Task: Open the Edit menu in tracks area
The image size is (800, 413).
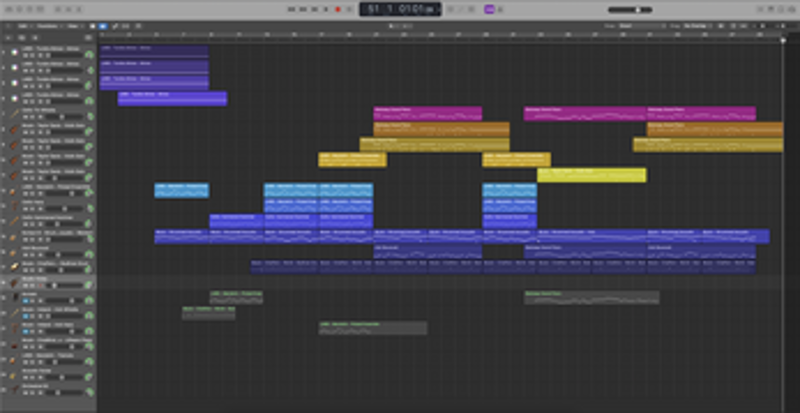Action: point(22,26)
